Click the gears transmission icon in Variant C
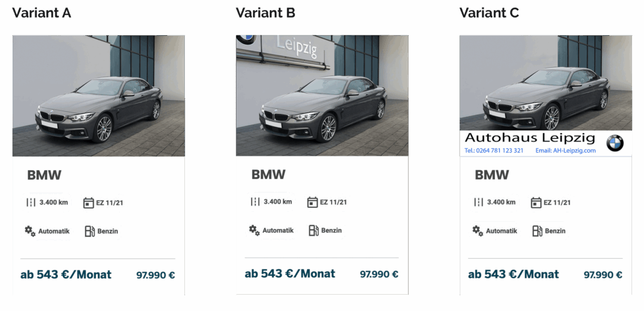This screenshot has height=311, width=644. (x=478, y=231)
